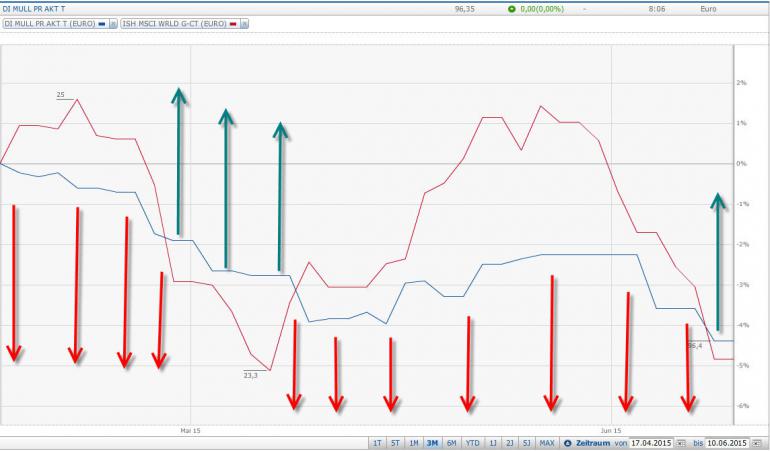The width and height of the screenshot is (770, 451).
Task: Remove the ISH MSCI WRLD G-CT series
Action: [x=245, y=24]
